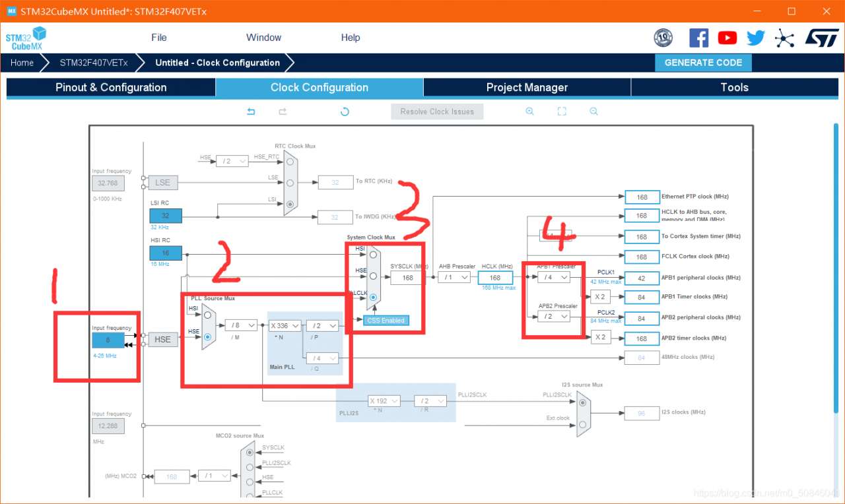
Task: Zoom in on the clock diagram
Action: (x=529, y=111)
